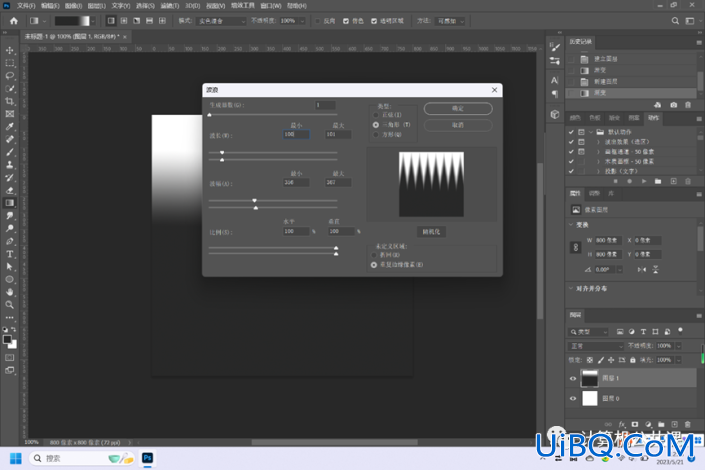
Task: Select the Hand tool
Action: point(9,292)
